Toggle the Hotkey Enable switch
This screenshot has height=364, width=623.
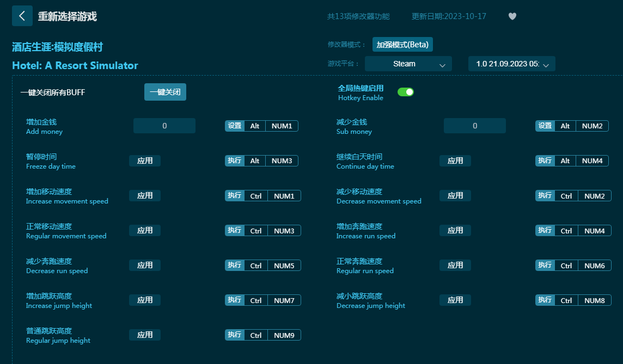point(406,92)
